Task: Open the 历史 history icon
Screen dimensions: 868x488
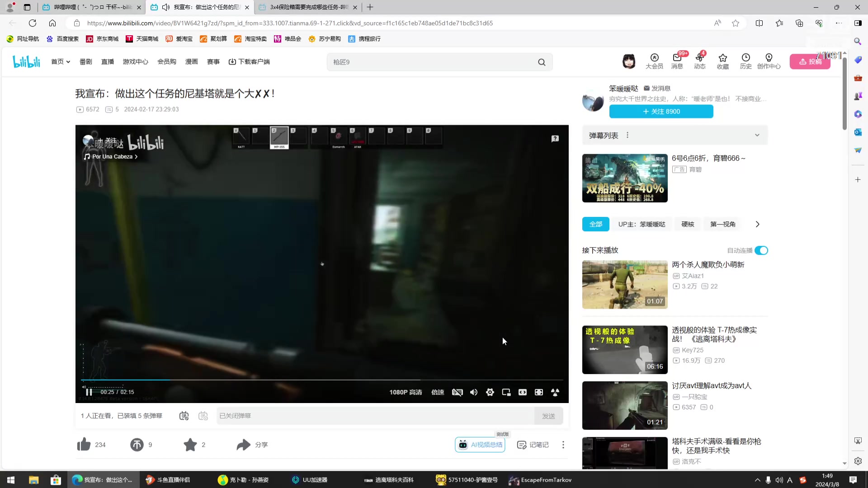Action: click(745, 61)
